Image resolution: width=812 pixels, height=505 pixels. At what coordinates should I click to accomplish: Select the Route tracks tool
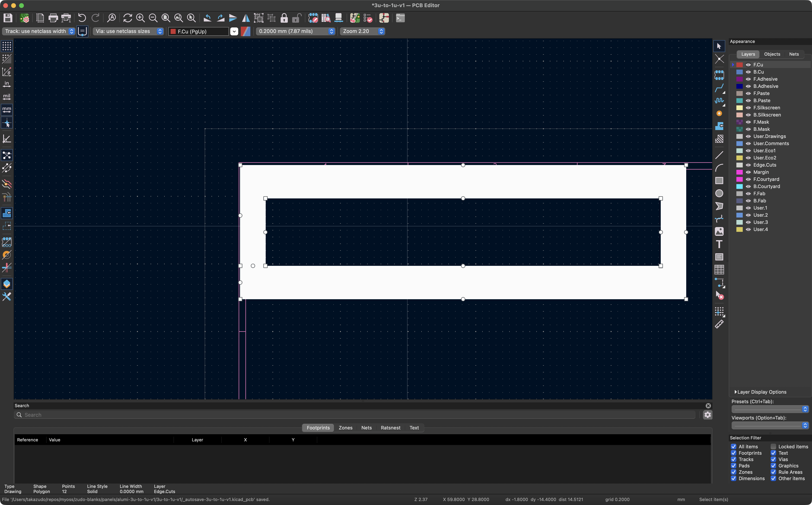coord(719,88)
